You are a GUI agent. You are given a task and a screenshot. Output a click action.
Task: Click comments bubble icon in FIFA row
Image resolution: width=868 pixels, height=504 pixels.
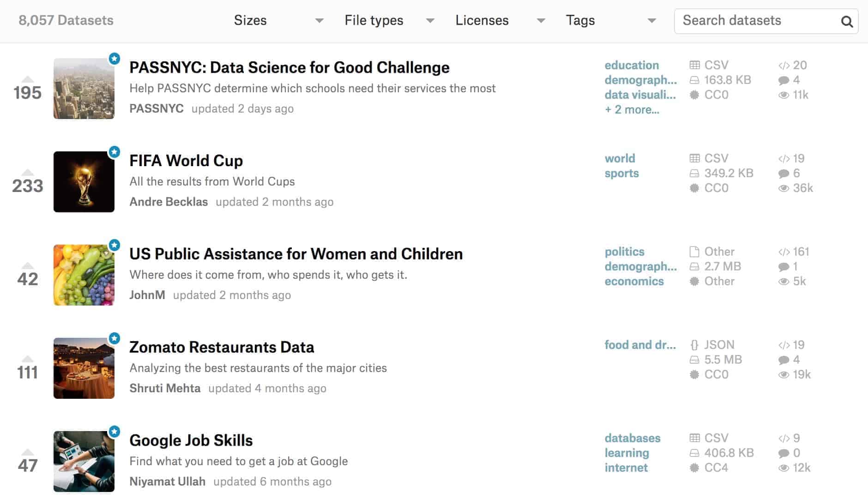[x=784, y=174]
